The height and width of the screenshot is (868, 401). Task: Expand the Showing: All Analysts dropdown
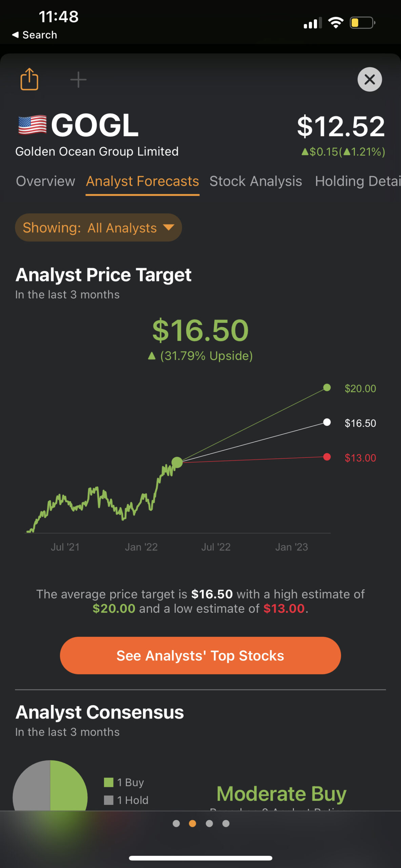point(98,228)
